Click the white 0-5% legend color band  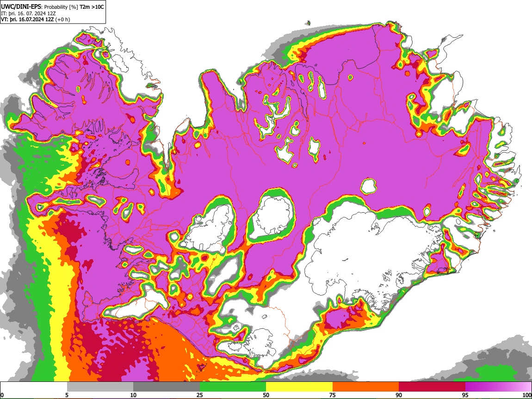[x=34, y=387]
